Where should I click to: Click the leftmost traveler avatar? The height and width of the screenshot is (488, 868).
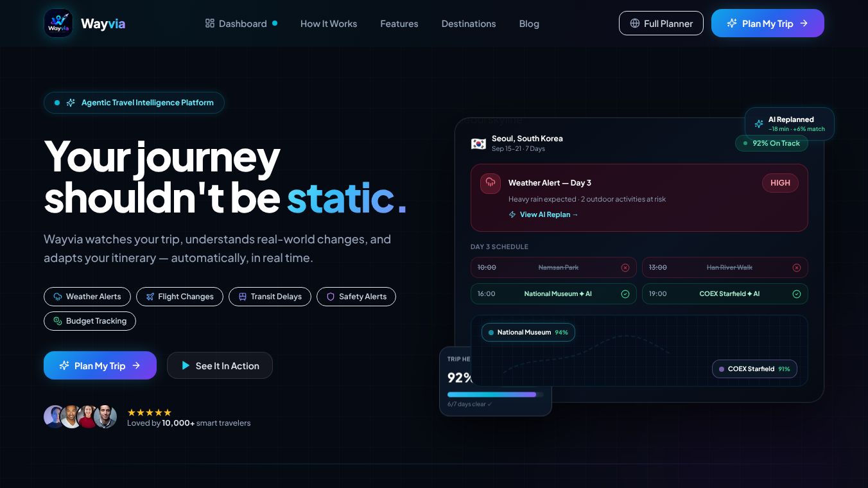(55, 417)
